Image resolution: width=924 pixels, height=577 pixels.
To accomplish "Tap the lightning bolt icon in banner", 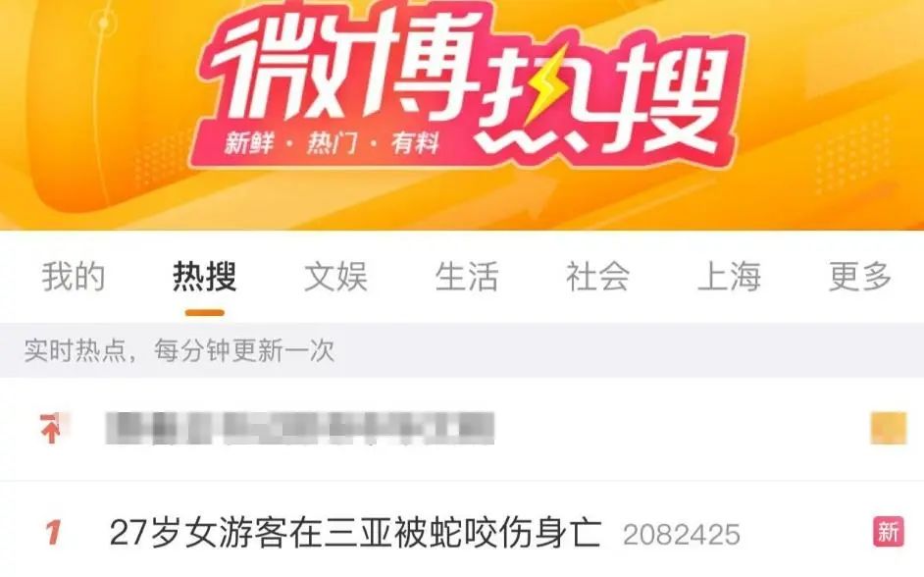I will [547, 88].
